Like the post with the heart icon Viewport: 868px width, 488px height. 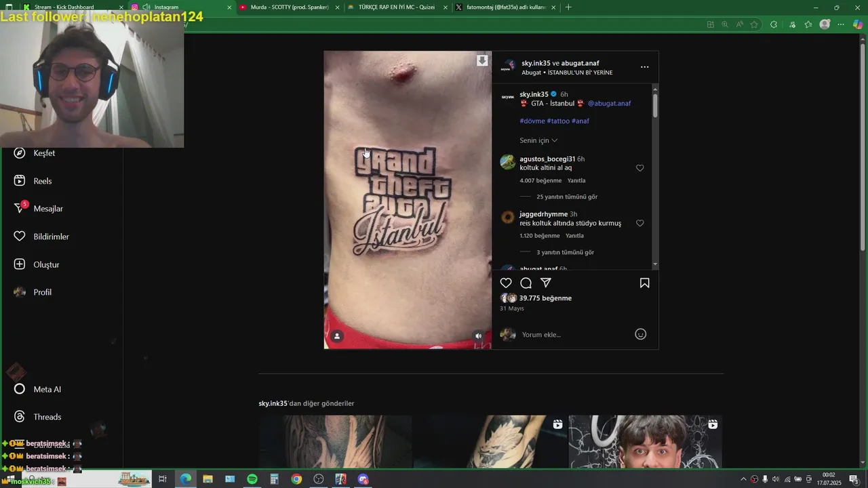506,283
